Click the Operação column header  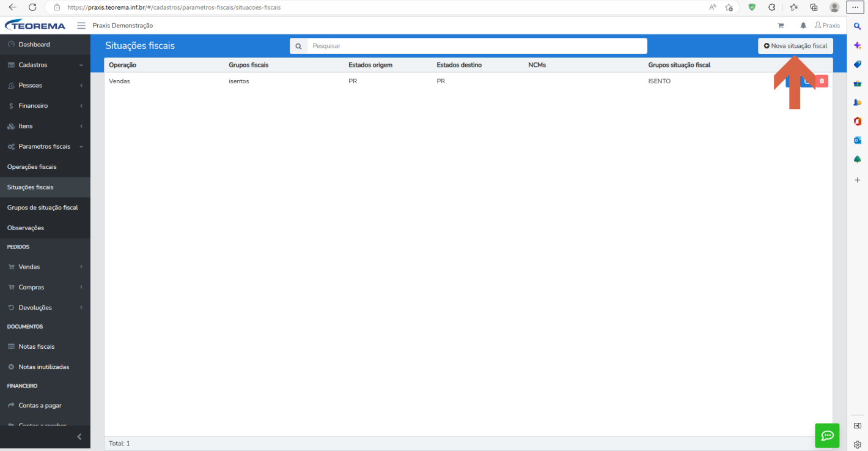click(x=122, y=65)
